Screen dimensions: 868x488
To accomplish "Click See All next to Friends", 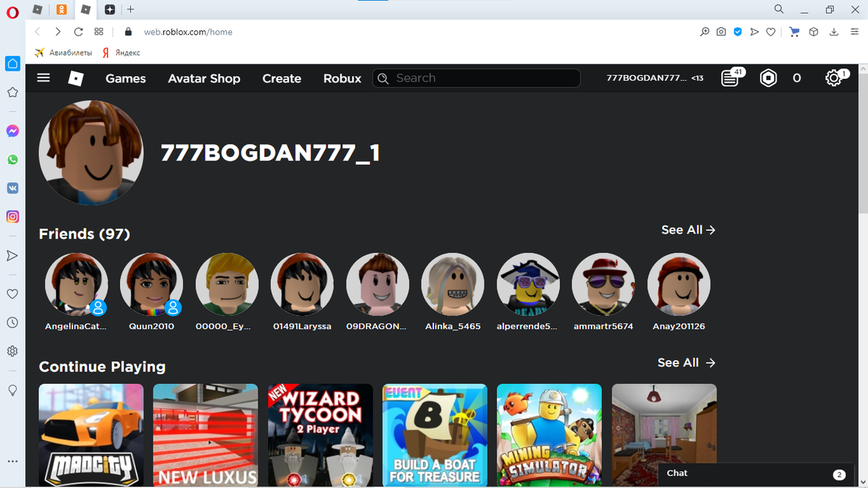I will point(689,229).
